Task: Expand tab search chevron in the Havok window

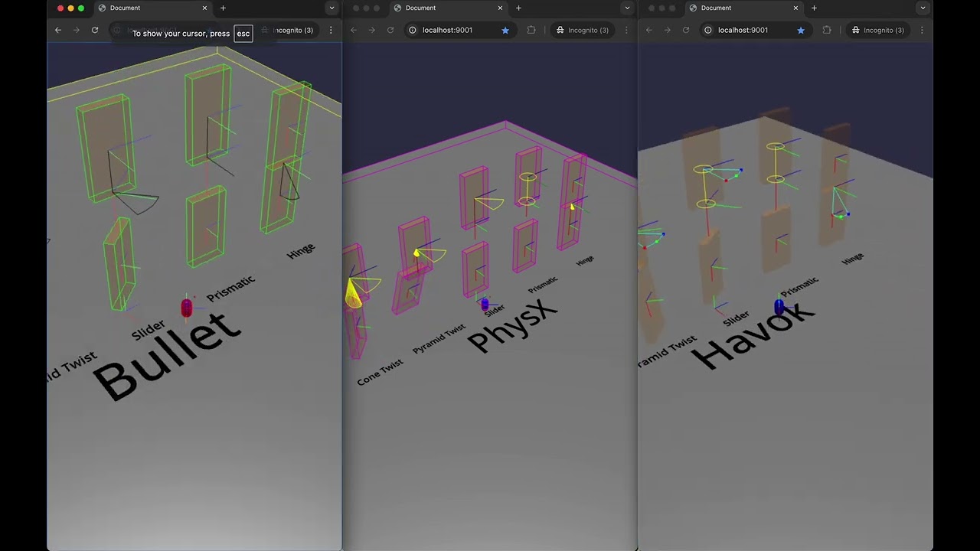Action: (923, 8)
